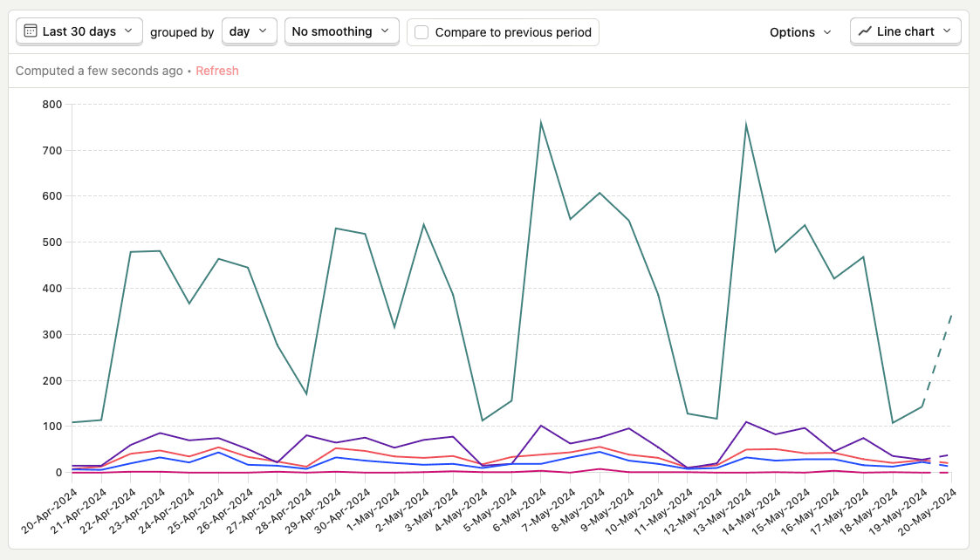Click the green line peak on 6-May-2024
The width and height of the screenshot is (980, 560).
[x=541, y=123]
